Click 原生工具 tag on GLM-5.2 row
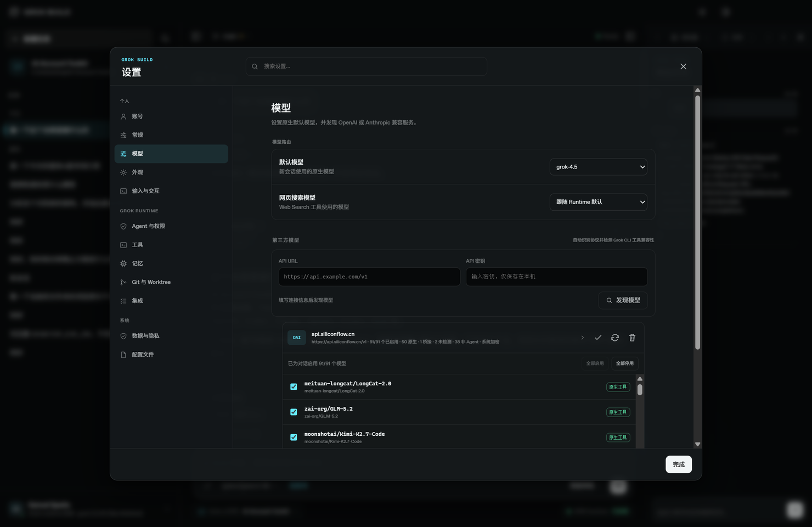Viewport: 812px width, 527px height. tap(618, 412)
